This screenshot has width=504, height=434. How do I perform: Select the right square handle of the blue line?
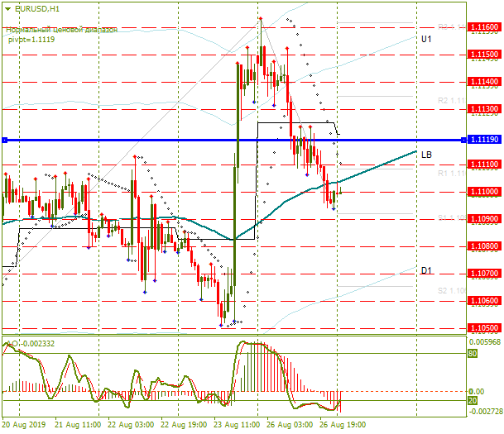(x=463, y=141)
